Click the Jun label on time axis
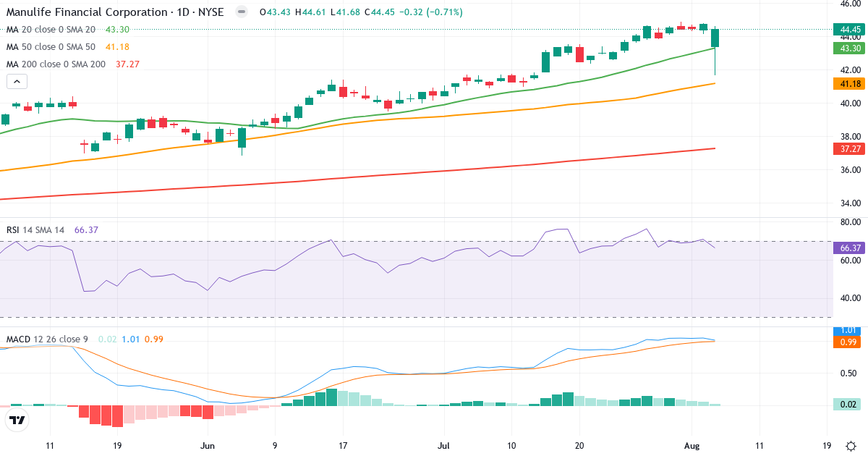 pos(208,446)
